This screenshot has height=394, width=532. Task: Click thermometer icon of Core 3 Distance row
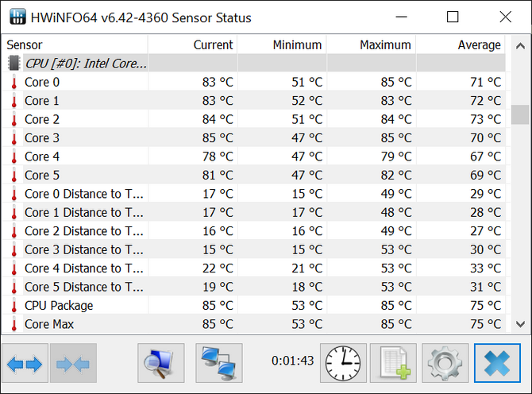[x=14, y=249]
